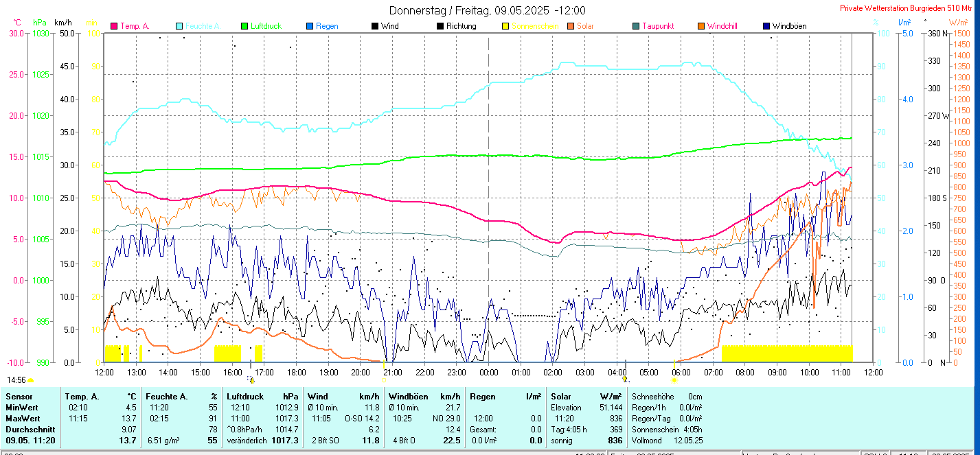
Task: Click current gust value '22.5'
Action: (x=452, y=441)
